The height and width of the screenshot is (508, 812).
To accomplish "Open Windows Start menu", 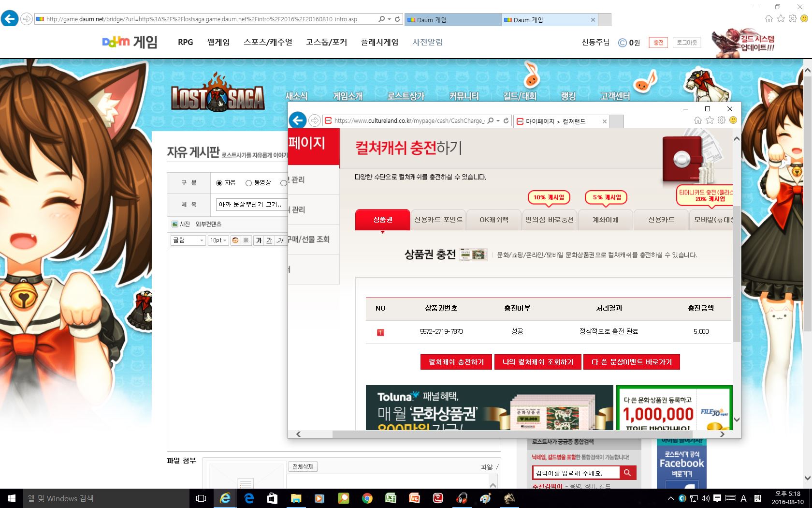I will [x=12, y=498].
